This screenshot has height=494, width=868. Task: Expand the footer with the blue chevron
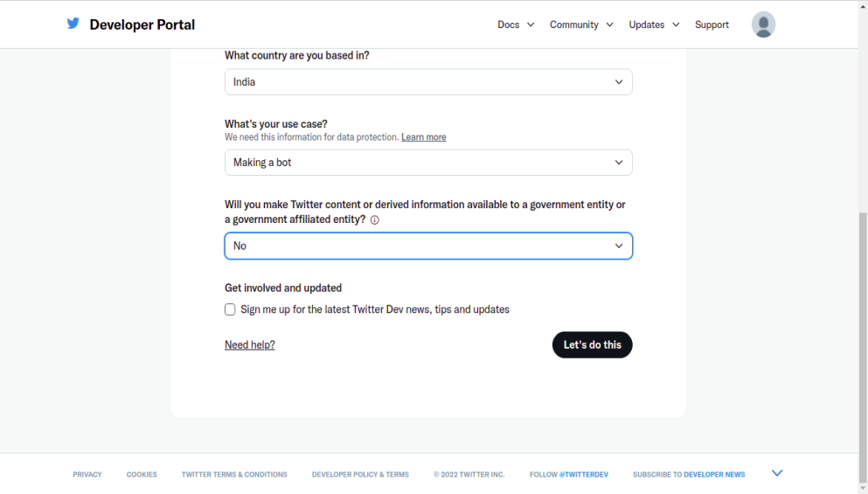pyautogui.click(x=777, y=473)
